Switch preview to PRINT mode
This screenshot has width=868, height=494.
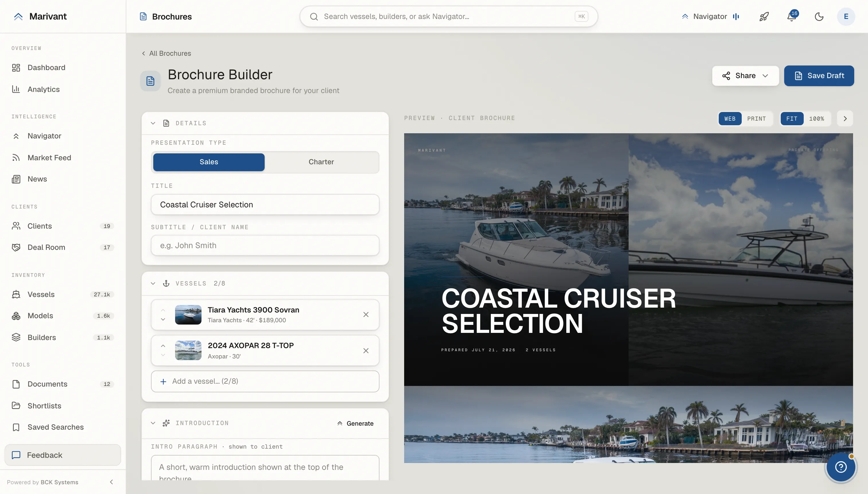pyautogui.click(x=756, y=119)
